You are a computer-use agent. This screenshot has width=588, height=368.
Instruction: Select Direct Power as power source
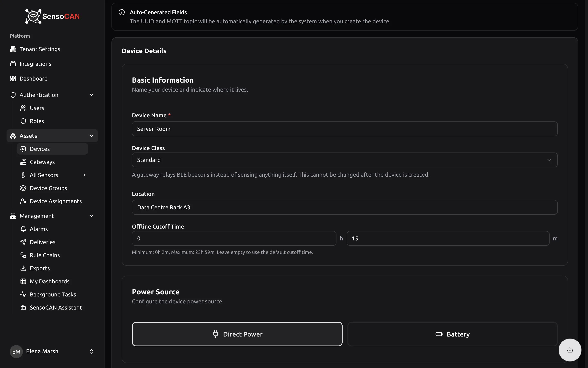click(237, 334)
